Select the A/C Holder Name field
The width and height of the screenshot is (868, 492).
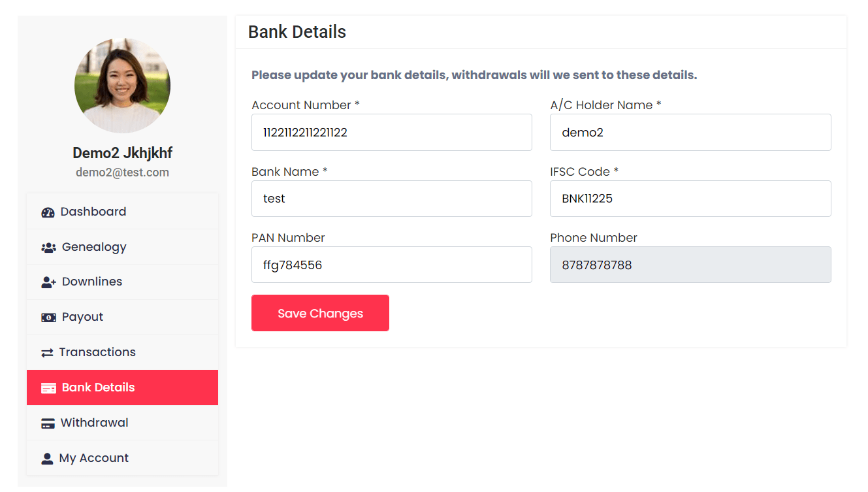click(x=690, y=132)
